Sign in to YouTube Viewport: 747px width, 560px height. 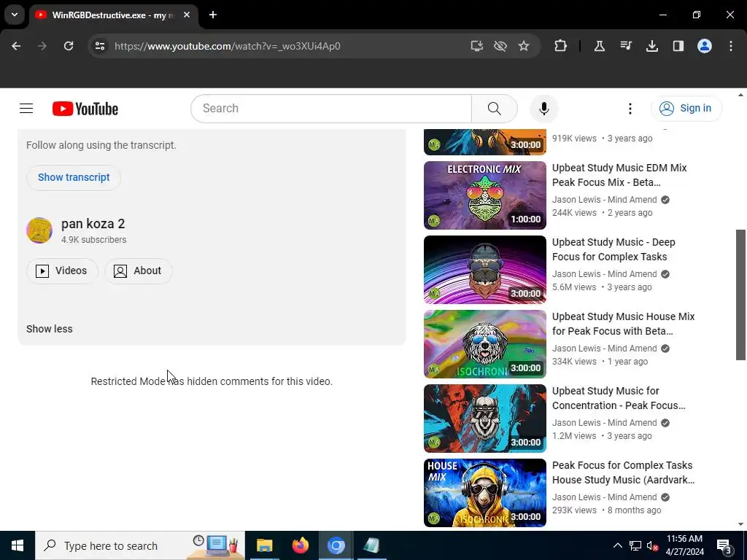click(x=686, y=109)
